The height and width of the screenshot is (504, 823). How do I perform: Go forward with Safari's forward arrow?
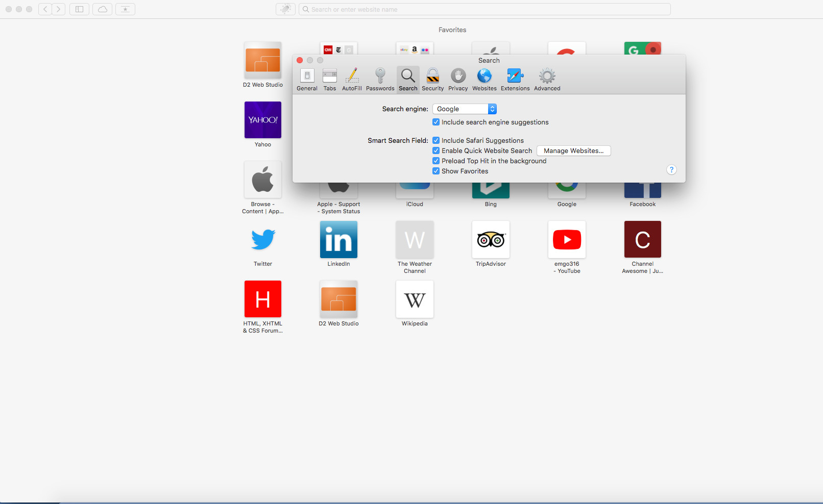[x=58, y=9]
